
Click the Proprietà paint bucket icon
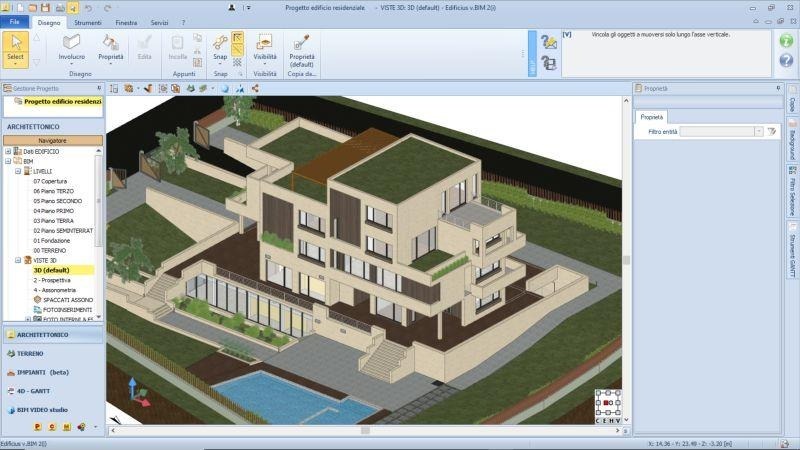pyautogui.click(x=111, y=43)
